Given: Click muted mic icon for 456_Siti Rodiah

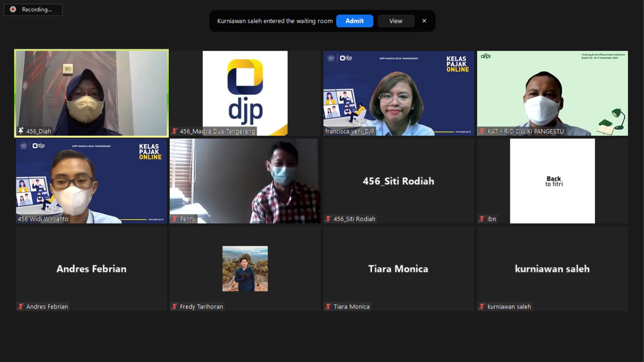Looking at the screenshot, I should 328,219.
